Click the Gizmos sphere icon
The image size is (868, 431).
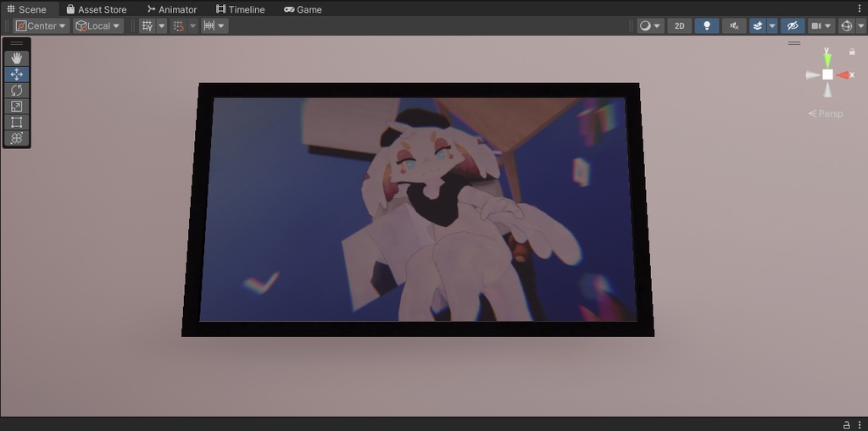pyautogui.click(x=847, y=26)
